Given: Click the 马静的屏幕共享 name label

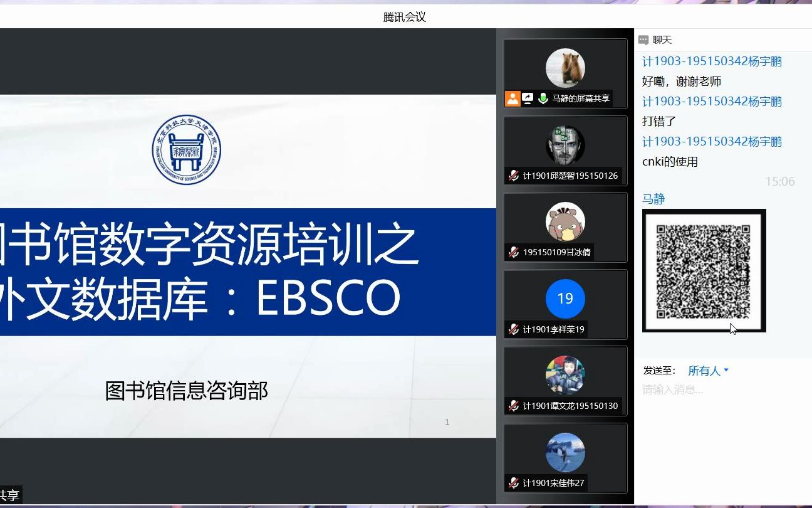Looking at the screenshot, I should [x=581, y=98].
